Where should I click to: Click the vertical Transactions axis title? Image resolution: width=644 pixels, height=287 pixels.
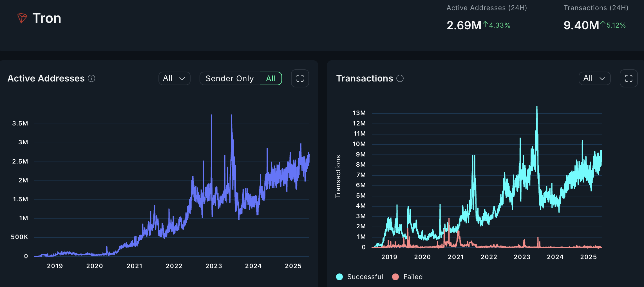(338, 176)
